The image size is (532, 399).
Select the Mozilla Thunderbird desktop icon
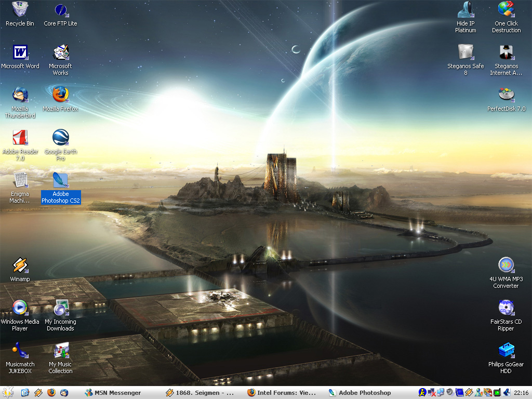pos(20,95)
